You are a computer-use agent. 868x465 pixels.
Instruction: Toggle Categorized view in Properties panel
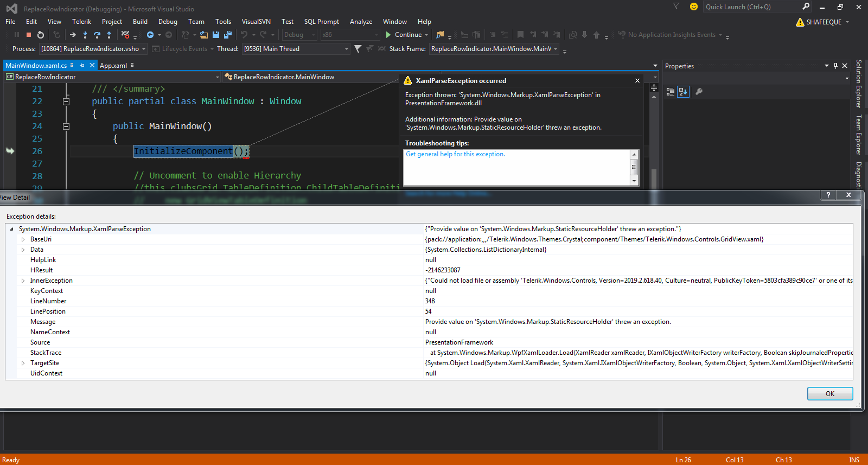tap(671, 92)
